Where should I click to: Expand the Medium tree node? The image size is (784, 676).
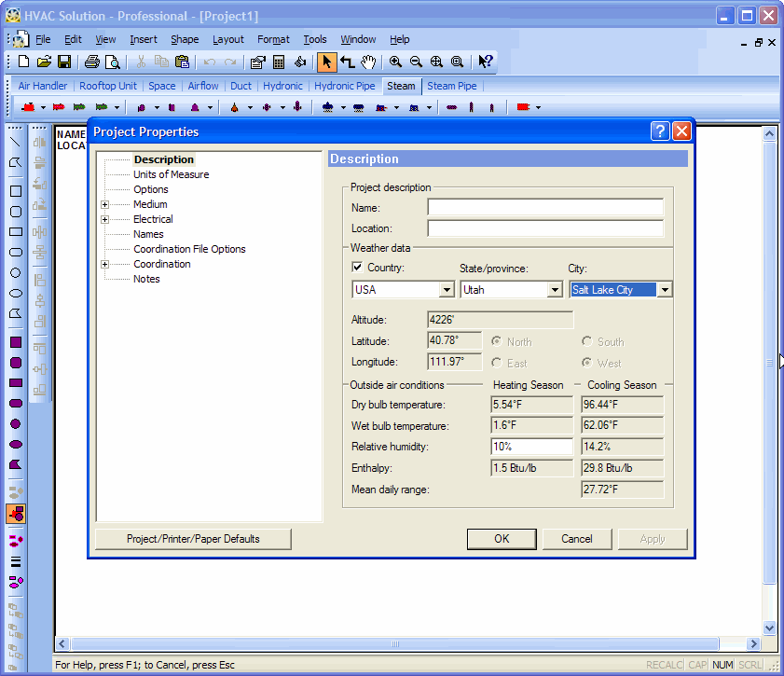pos(104,204)
